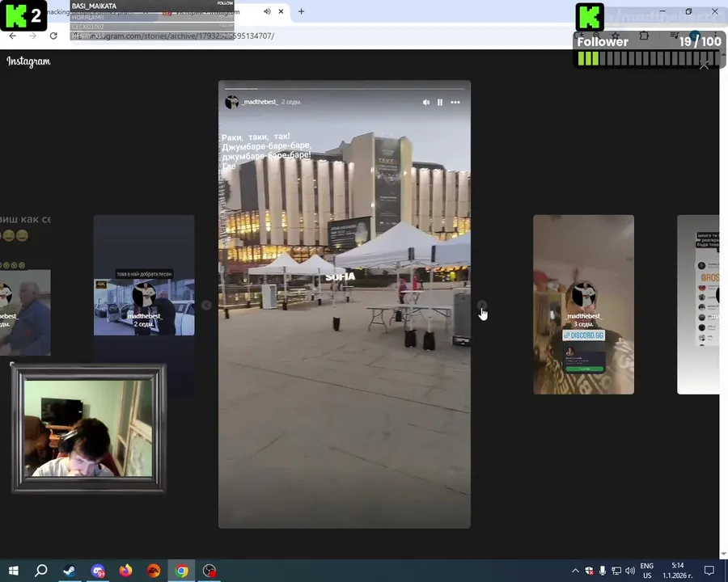Click the BASI_MAIKATA follower alert entry
This screenshot has width=728, height=582.
152,6
